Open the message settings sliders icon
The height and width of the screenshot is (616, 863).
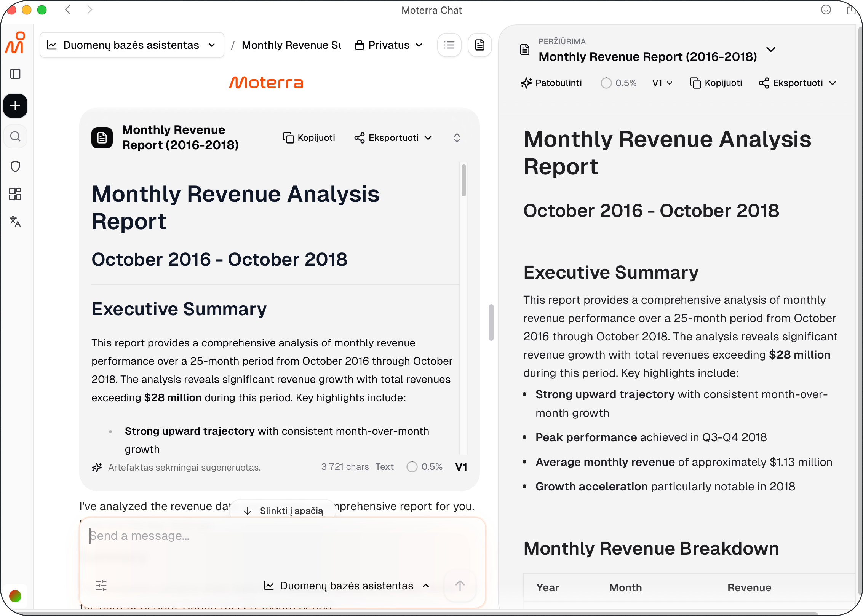coord(101,586)
